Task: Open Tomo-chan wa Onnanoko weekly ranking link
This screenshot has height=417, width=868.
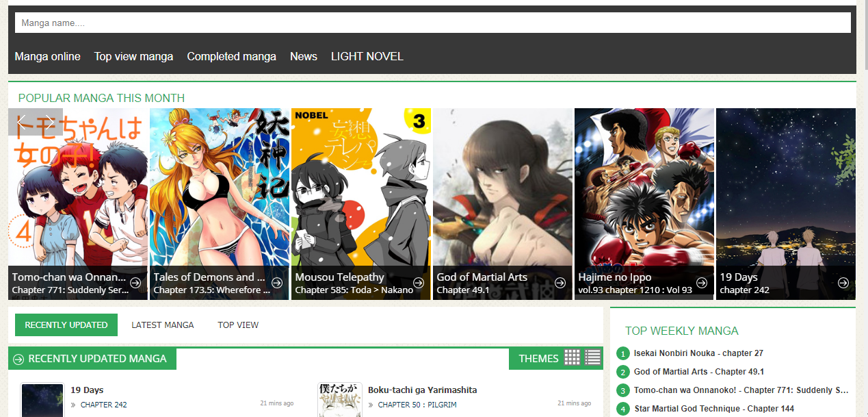Action: pos(742,390)
